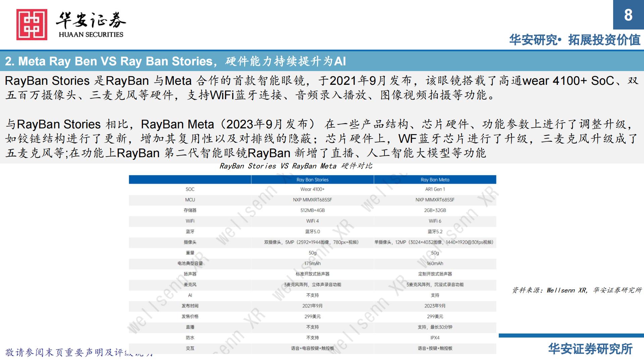Image resolution: width=644 pixels, height=362 pixels.
Task: Click the '发售价格' row label
Action: (x=190, y=316)
